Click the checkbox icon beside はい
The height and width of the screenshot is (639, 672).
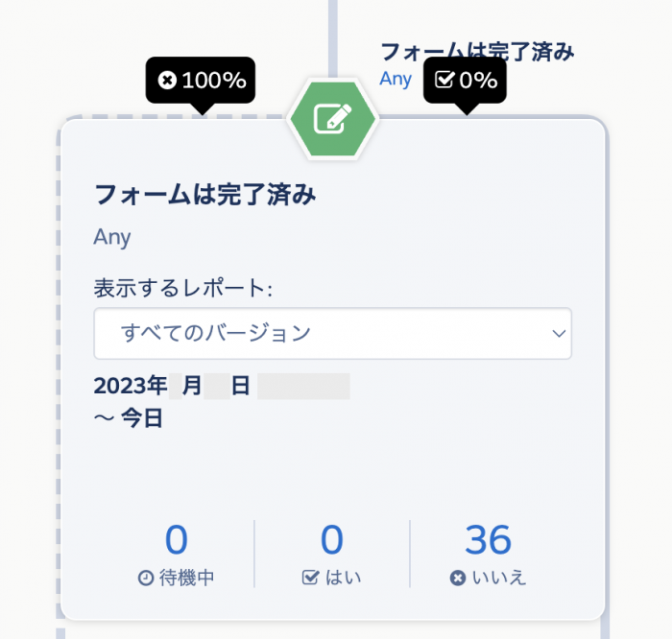click(x=310, y=578)
